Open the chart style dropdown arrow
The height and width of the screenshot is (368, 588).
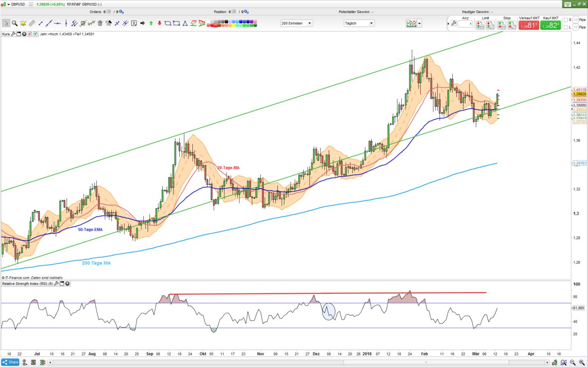[419, 24]
